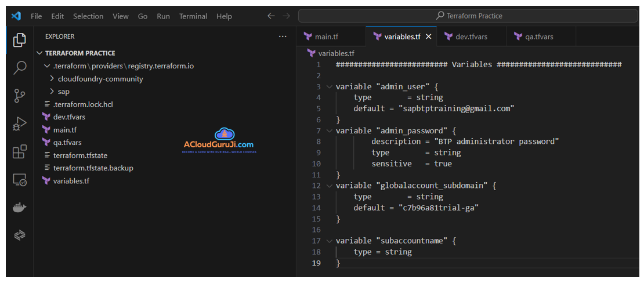644x283 pixels.
Task: Click the Explorer more actions ellipsis
Action: pos(283,37)
